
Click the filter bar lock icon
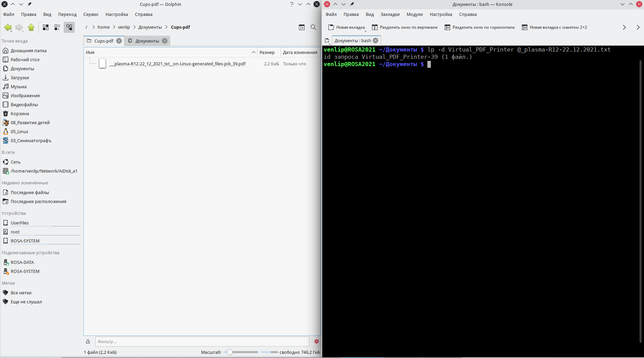pyautogui.click(x=88, y=342)
